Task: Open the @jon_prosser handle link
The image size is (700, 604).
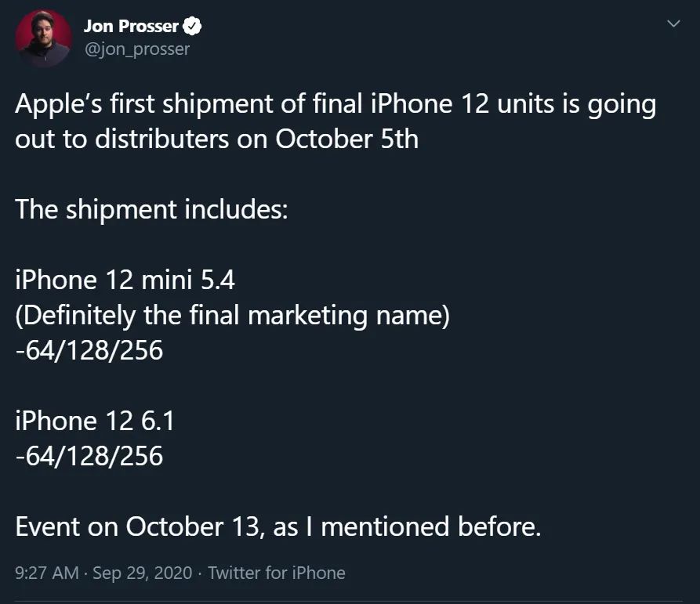Action: tap(136, 49)
